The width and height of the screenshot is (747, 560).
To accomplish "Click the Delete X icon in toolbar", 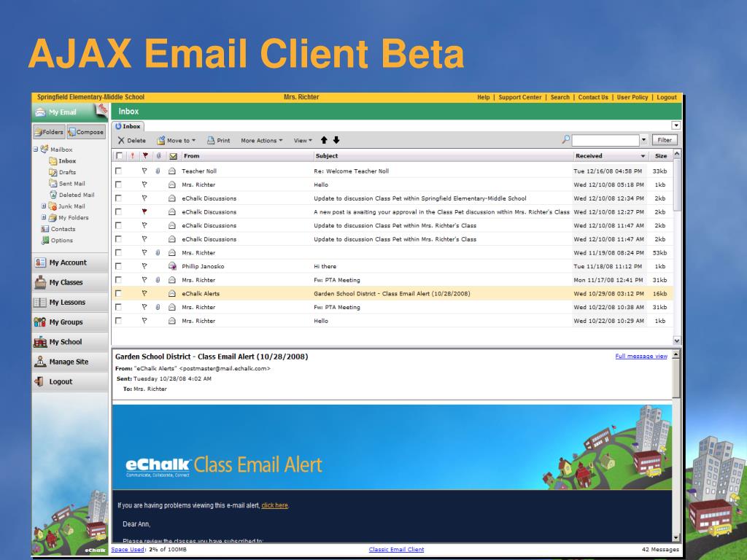I will coord(121,141).
